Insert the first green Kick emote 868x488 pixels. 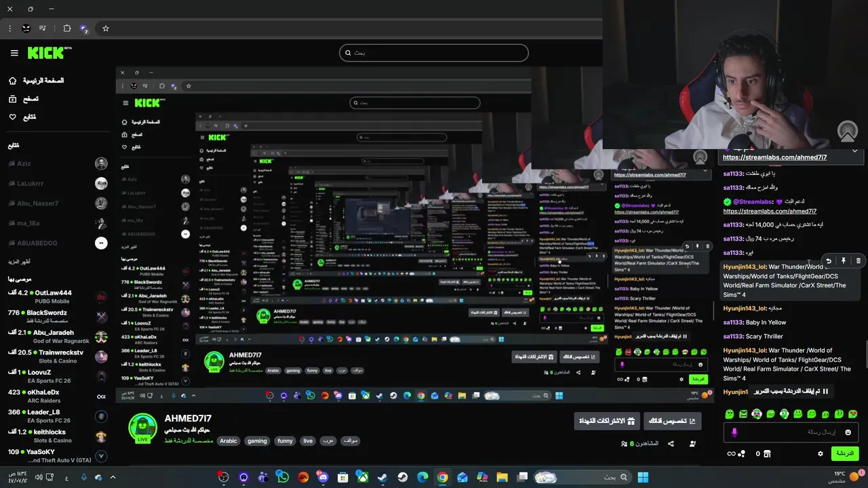coord(730,414)
